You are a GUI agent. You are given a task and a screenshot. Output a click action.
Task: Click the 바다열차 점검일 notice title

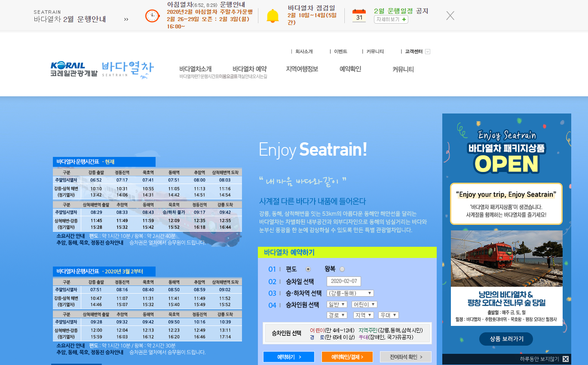tap(312, 8)
